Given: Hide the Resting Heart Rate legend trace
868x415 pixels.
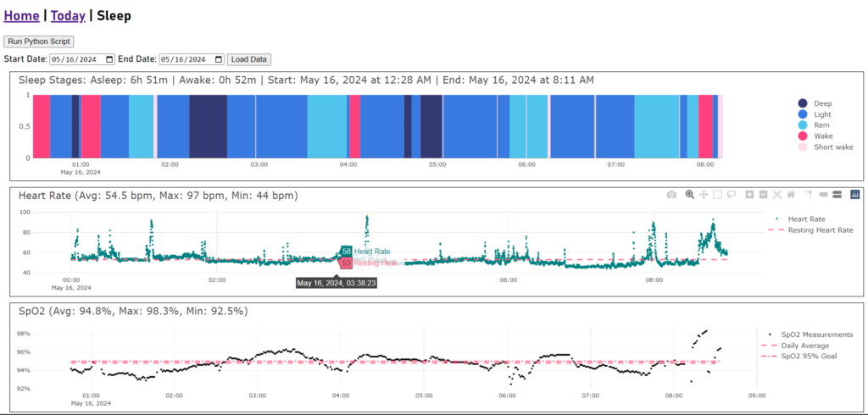Looking at the screenshot, I should (820, 230).
